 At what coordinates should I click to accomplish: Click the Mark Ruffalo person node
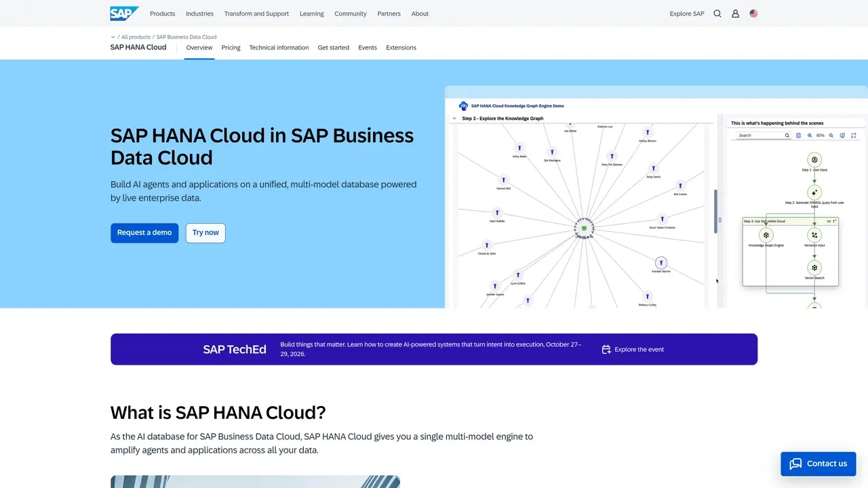tap(497, 213)
